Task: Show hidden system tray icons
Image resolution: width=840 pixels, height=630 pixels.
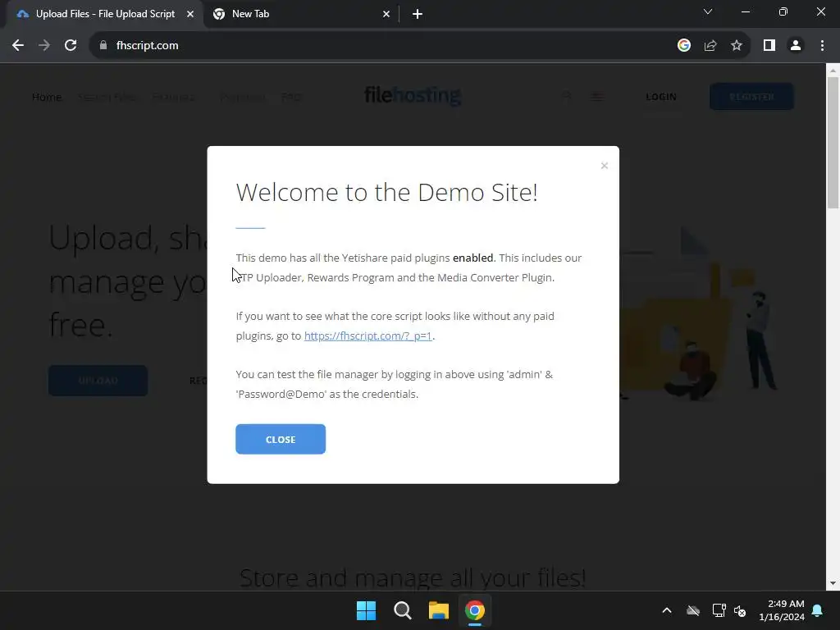Action: (x=667, y=610)
